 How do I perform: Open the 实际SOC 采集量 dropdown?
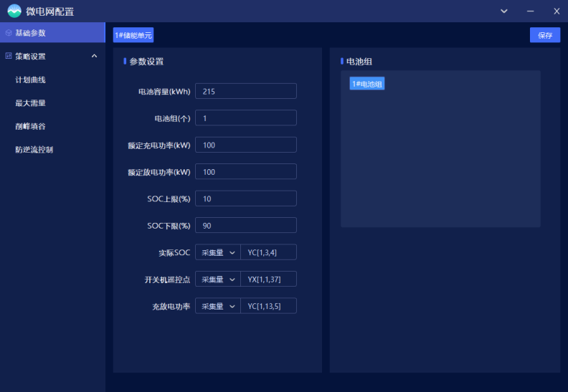(x=218, y=252)
